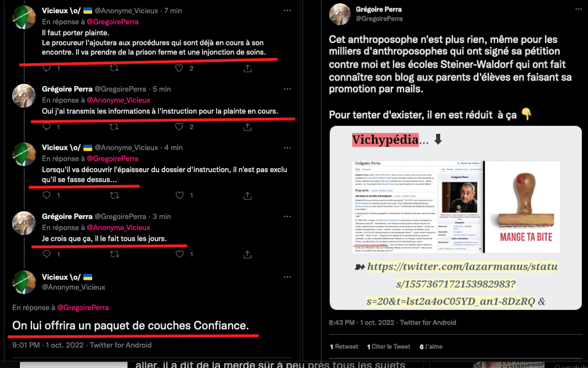The height and width of the screenshot is (368, 588).
Task: Open more options on 'couches Confiance' tweet
Action: 287,277
